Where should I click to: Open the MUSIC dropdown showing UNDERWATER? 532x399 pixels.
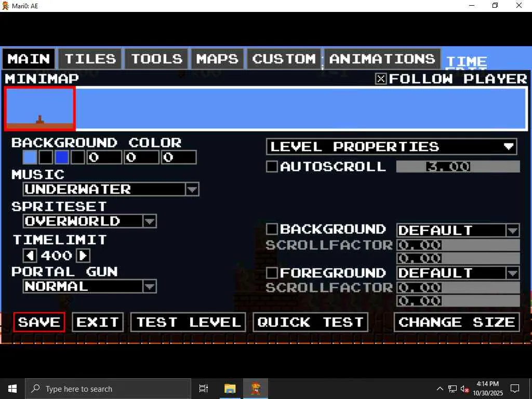coord(111,189)
